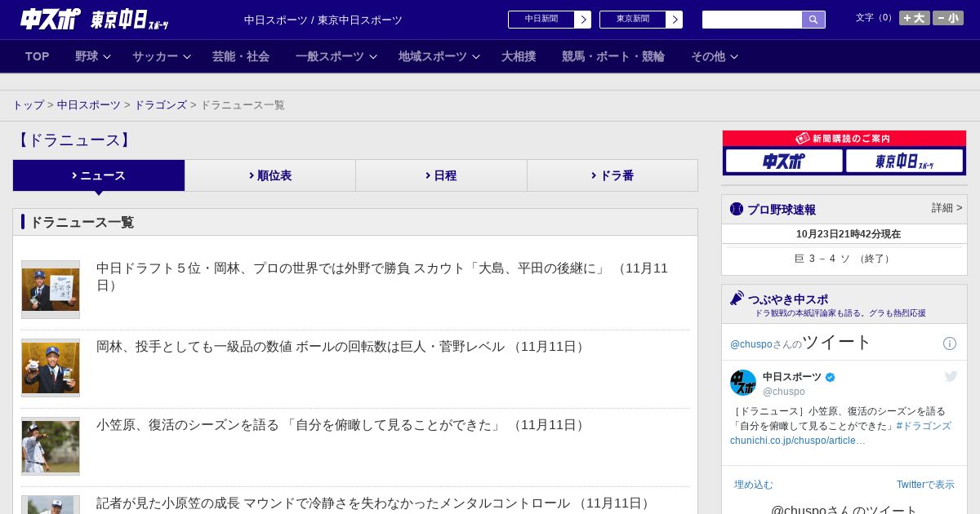Image resolution: width=980 pixels, height=514 pixels.
Task: Switch to the 日程 tab
Action: coord(442,175)
